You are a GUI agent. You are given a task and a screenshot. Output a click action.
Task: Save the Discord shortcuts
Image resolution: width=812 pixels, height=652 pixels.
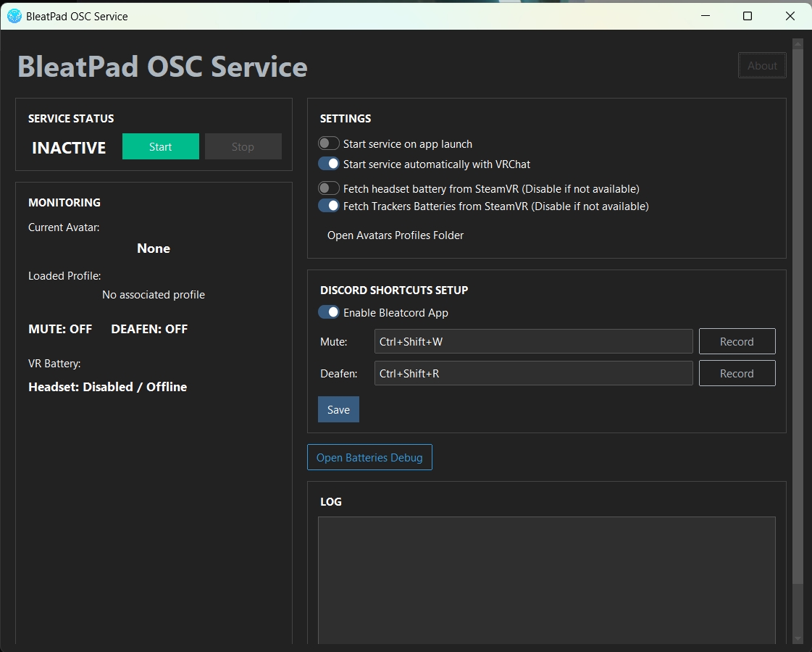click(338, 409)
